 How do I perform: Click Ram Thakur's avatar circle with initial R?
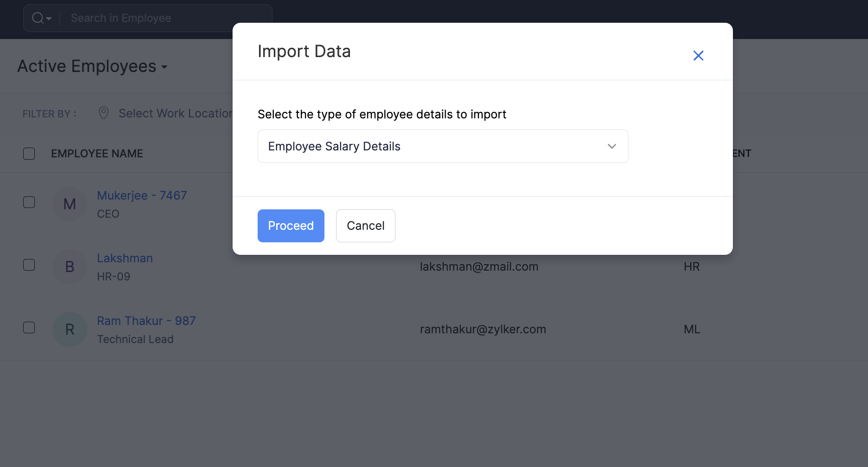click(70, 329)
